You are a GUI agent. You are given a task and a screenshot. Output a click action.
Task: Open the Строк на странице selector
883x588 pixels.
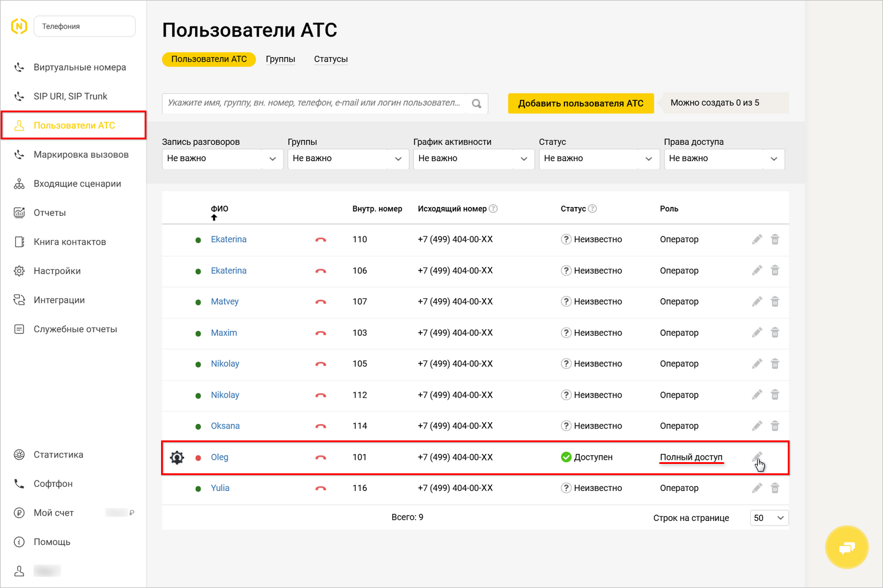click(x=768, y=517)
